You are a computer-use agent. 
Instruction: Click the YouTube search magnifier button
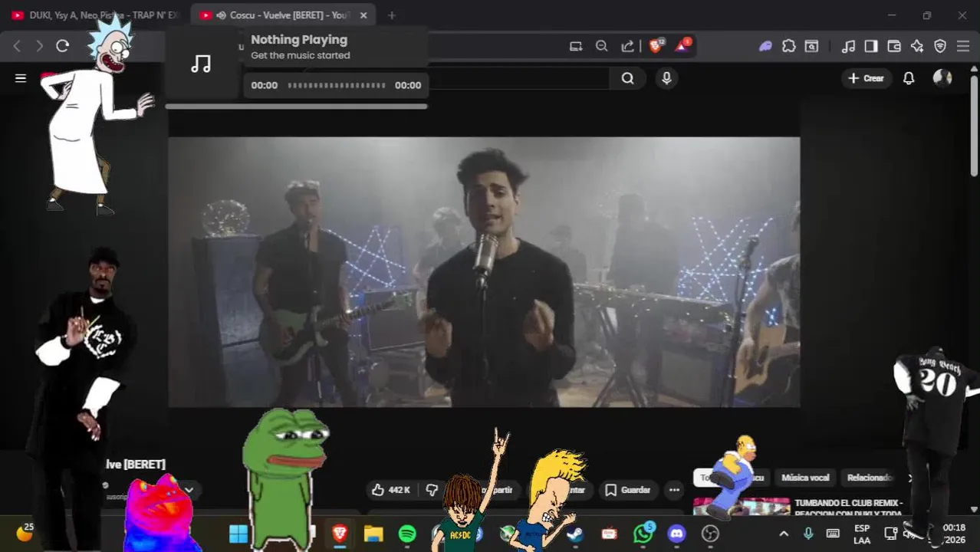[x=628, y=78]
